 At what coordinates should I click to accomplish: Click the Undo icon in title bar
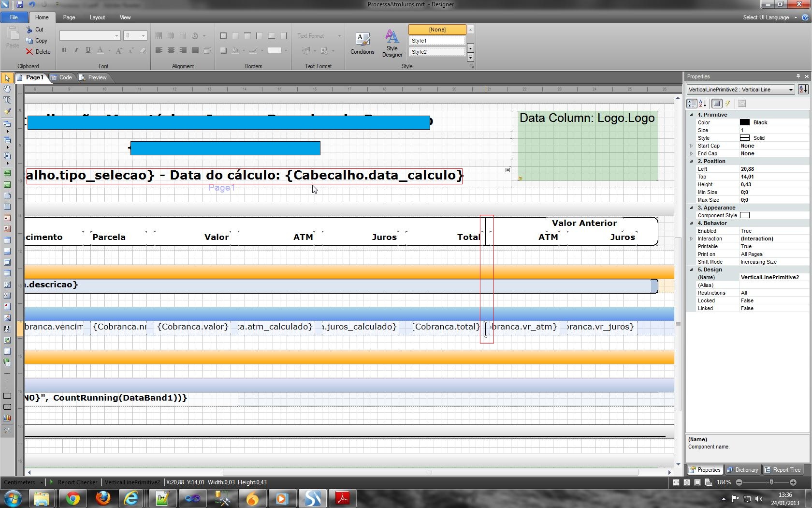click(x=31, y=4)
